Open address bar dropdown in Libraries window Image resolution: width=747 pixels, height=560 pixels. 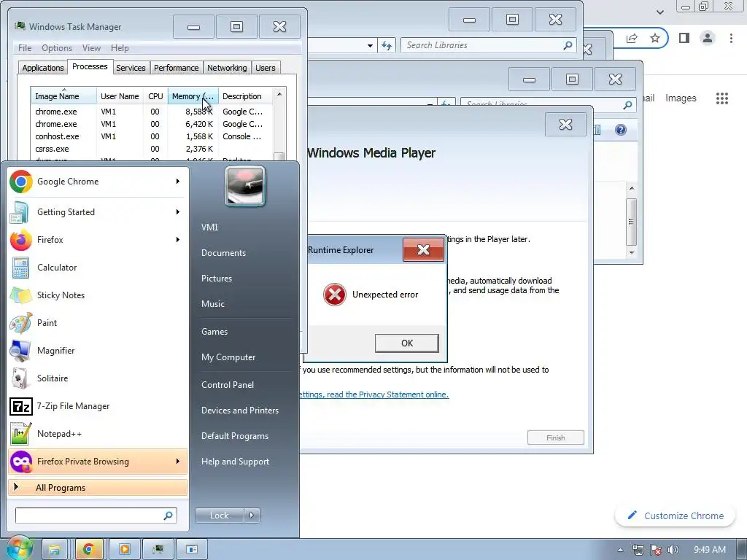tap(370, 46)
